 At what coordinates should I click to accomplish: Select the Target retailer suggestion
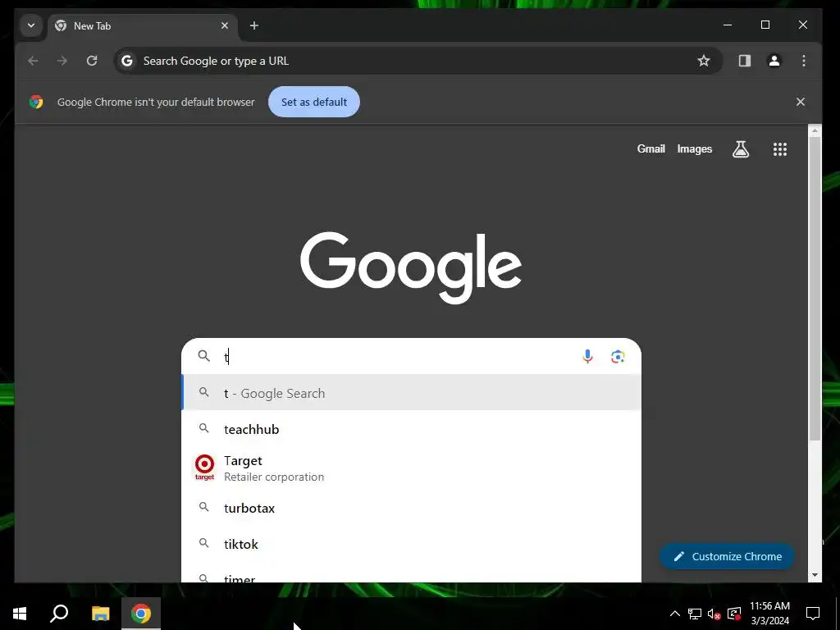point(412,468)
